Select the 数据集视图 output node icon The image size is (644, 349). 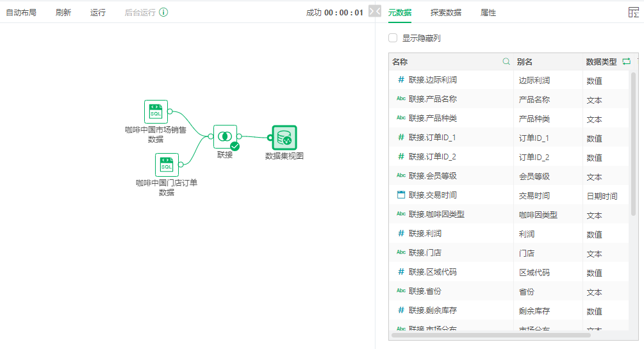[x=285, y=138]
